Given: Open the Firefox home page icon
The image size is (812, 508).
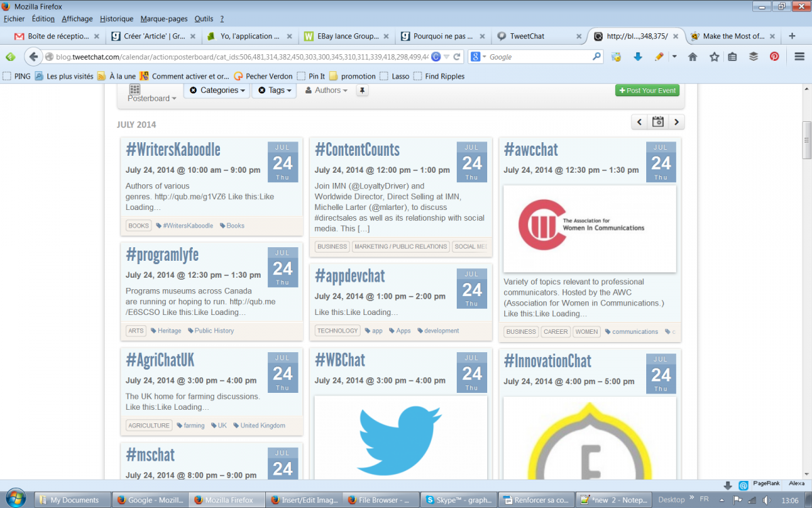Looking at the screenshot, I should point(692,57).
